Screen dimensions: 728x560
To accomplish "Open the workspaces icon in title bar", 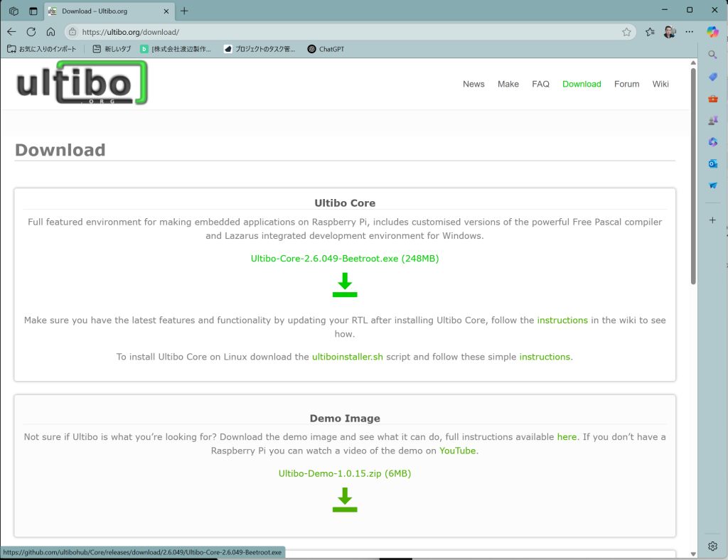I will coord(14,11).
